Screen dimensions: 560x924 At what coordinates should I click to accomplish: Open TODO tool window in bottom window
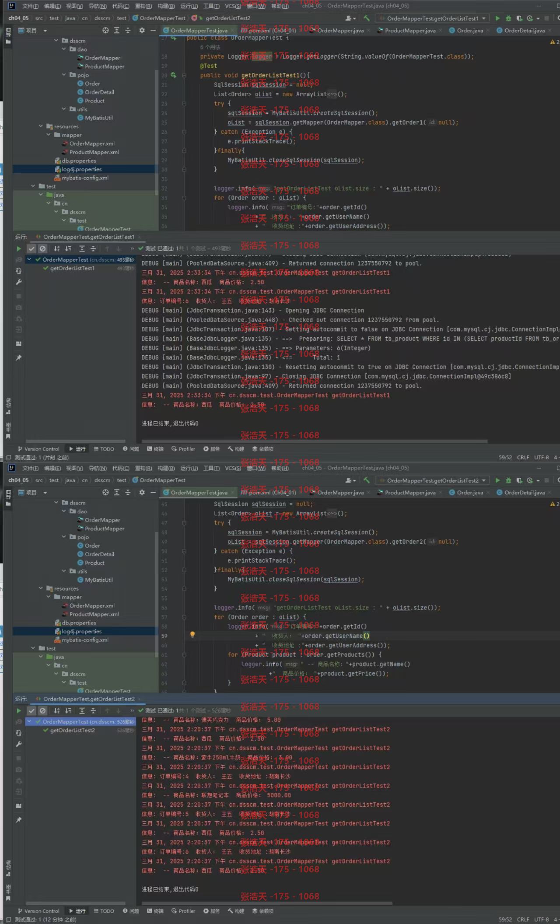coord(104,911)
